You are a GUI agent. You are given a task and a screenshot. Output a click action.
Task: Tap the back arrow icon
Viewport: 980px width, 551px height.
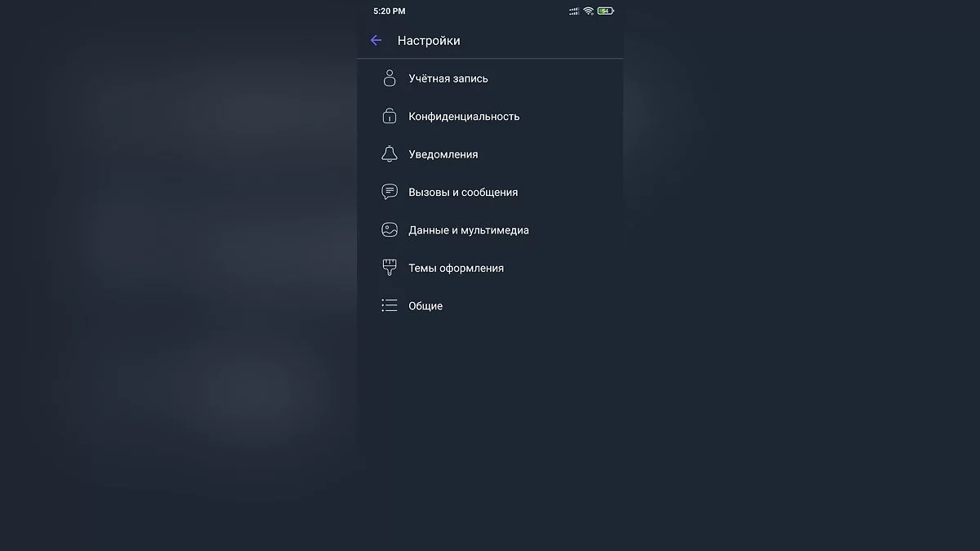point(376,40)
